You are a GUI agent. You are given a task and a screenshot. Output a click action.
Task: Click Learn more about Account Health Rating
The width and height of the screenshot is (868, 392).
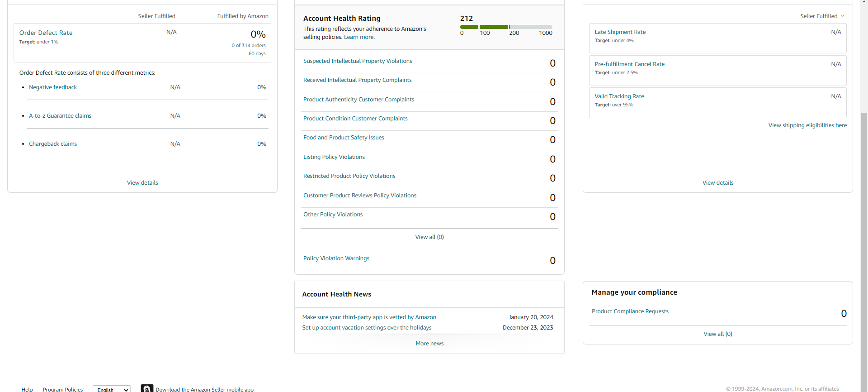(x=359, y=37)
